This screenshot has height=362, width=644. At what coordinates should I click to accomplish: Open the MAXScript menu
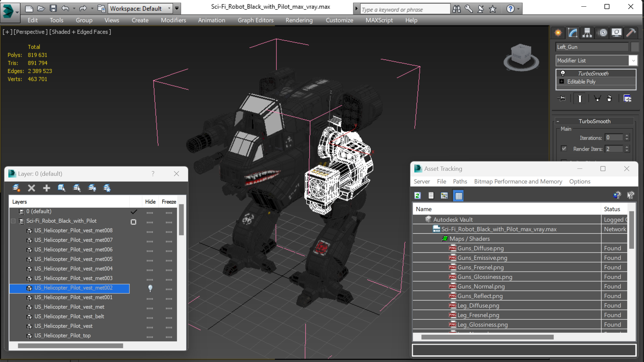379,20
